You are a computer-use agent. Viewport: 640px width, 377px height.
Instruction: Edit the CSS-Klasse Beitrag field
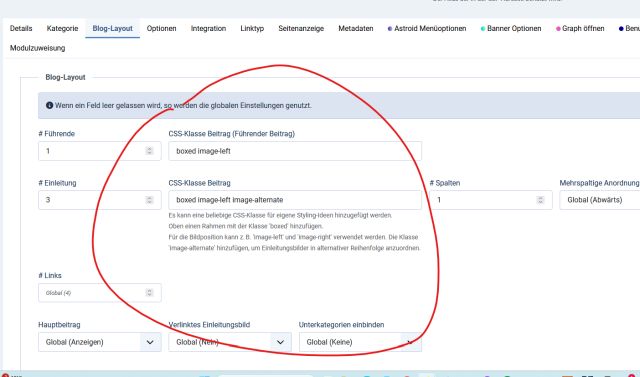coord(295,200)
